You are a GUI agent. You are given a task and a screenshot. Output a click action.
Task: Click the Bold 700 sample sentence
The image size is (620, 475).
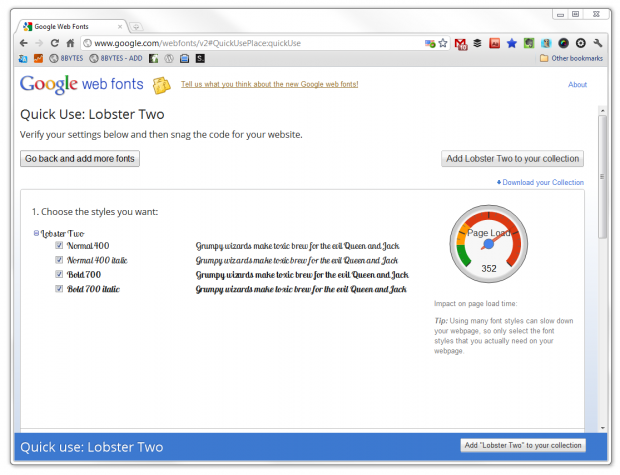(x=302, y=274)
